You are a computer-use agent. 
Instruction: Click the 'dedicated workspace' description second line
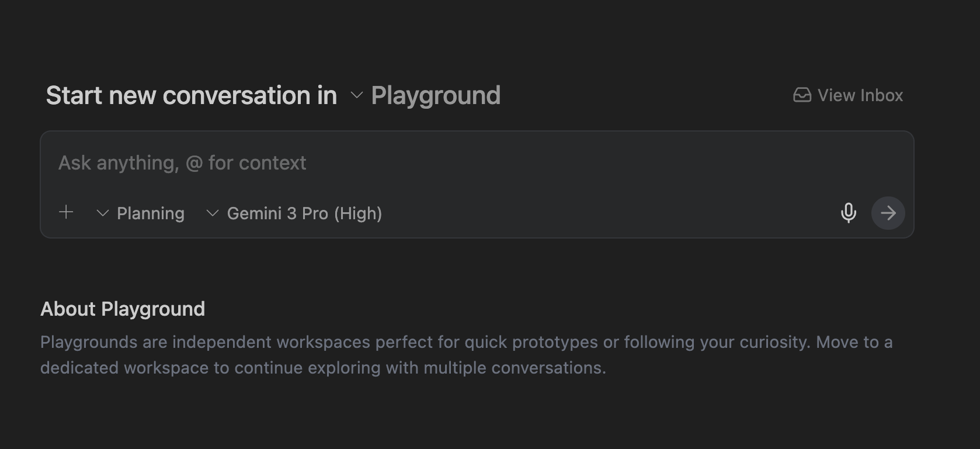click(323, 368)
